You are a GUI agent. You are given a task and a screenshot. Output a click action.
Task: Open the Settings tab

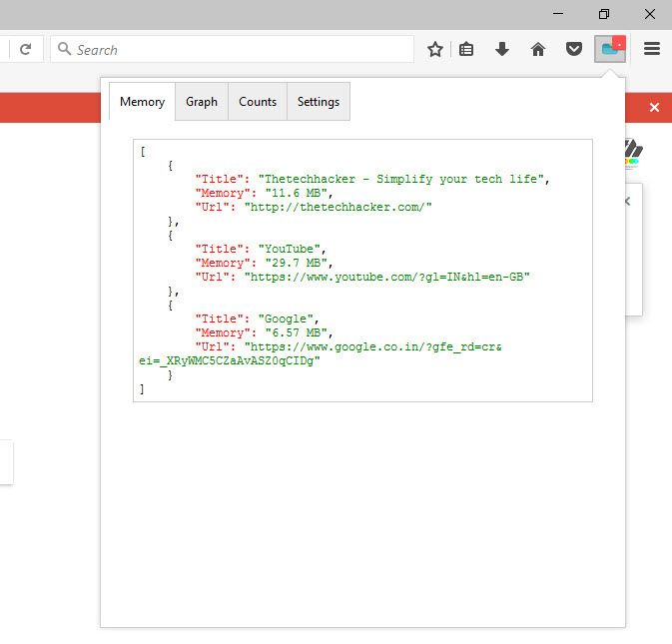(319, 102)
